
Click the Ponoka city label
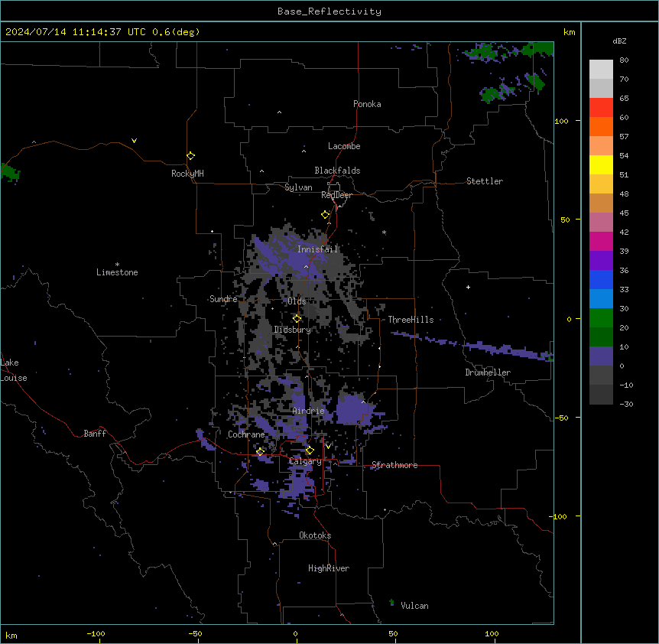coord(367,104)
